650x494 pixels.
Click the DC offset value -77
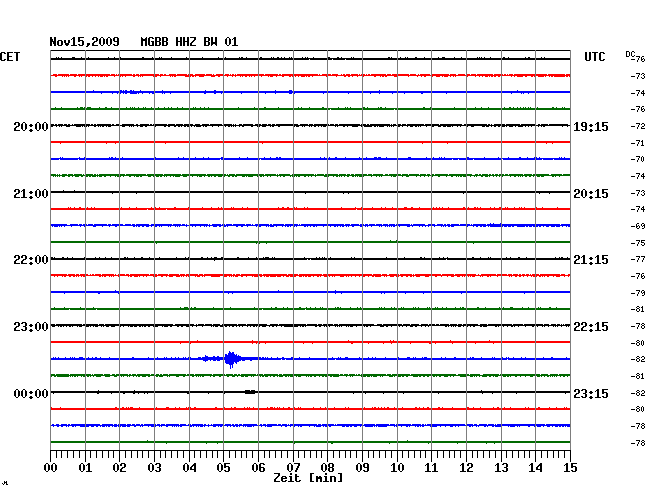click(638, 259)
